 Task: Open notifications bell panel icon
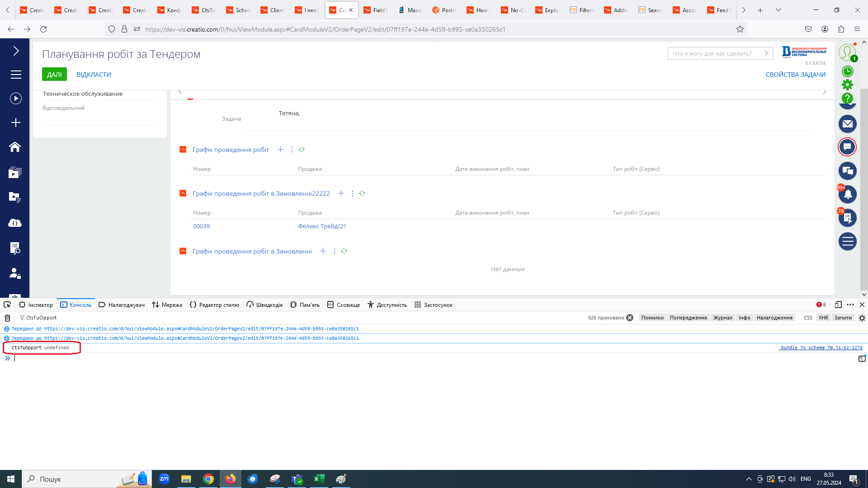click(x=848, y=194)
